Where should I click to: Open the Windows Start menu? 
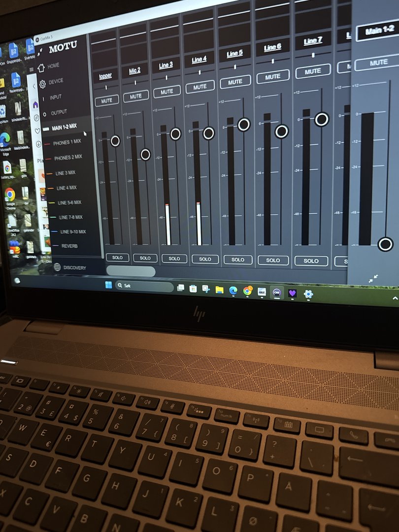pyautogui.click(x=108, y=285)
